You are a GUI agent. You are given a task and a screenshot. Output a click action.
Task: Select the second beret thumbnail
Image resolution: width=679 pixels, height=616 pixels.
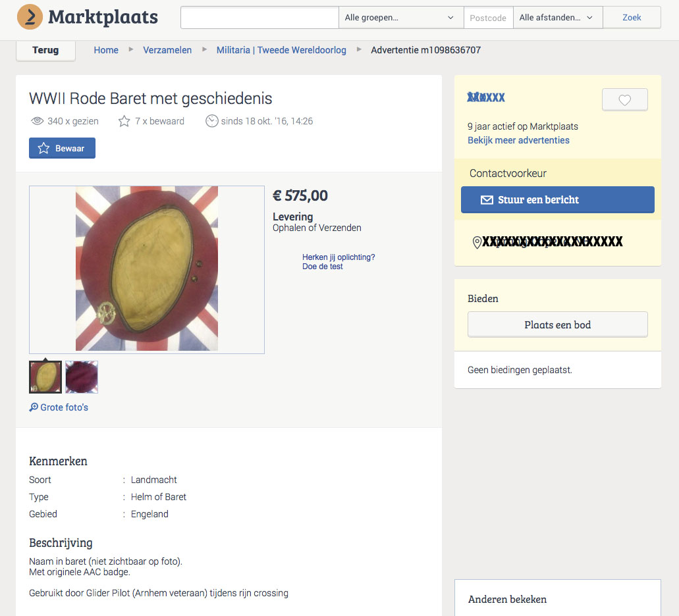82,377
